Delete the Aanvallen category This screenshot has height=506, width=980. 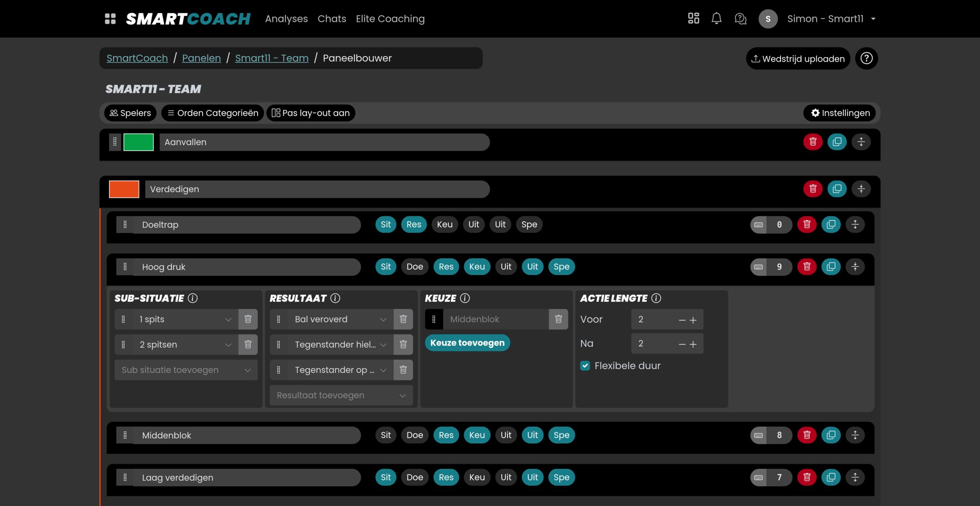(813, 142)
